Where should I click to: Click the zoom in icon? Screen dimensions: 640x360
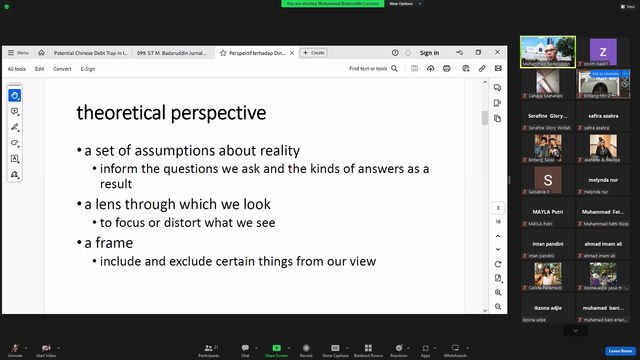tap(498, 293)
